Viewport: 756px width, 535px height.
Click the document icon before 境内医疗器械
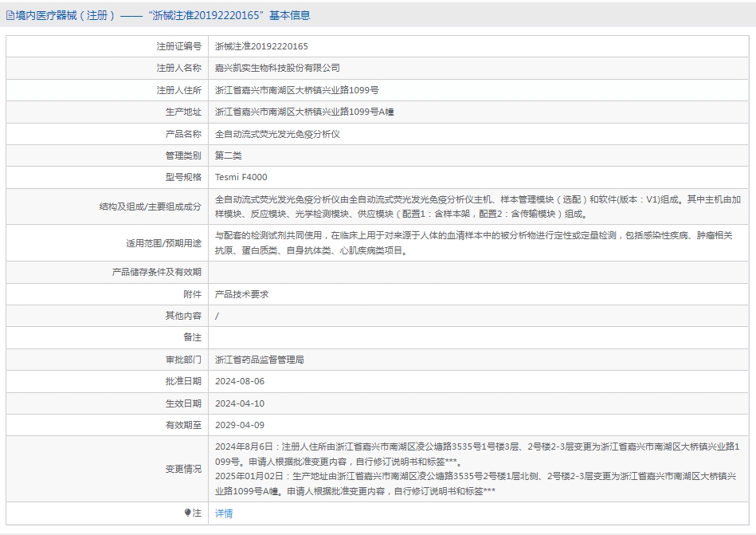point(10,15)
